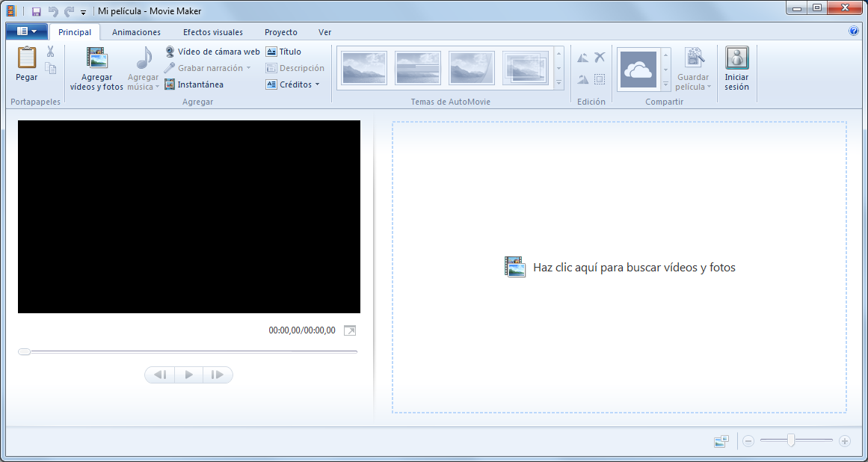Rotate clip left in Edición group
The width and height of the screenshot is (868, 462).
(582, 56)
